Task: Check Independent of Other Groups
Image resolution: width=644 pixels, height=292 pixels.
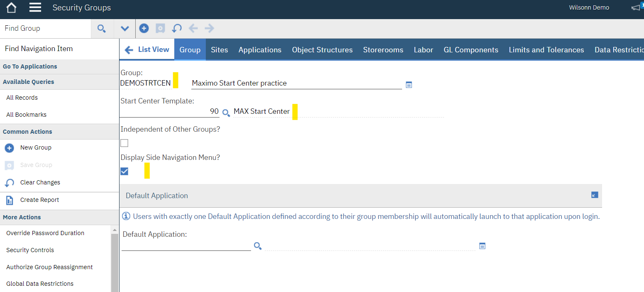Action: (x=124, y=143)
